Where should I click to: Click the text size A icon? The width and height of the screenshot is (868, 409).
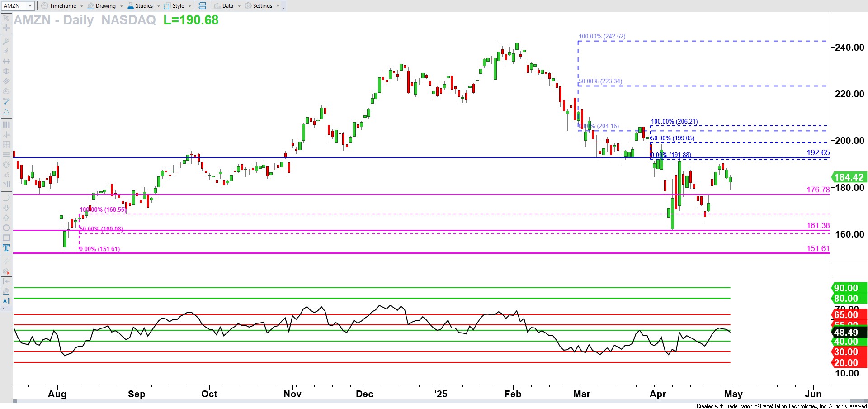point(6,301)
